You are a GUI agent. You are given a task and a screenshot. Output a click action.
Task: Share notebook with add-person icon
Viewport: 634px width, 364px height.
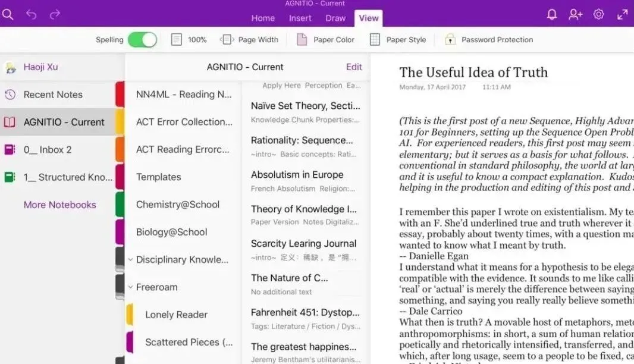[x=575, y=14]
